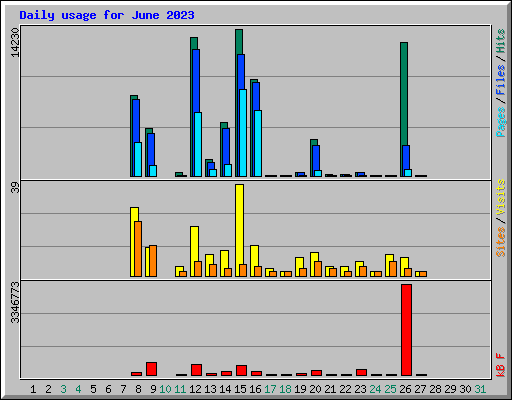512x400 pixels.
Task: Click the cyan pages bar for day 12
Action: tap(198, 144)
